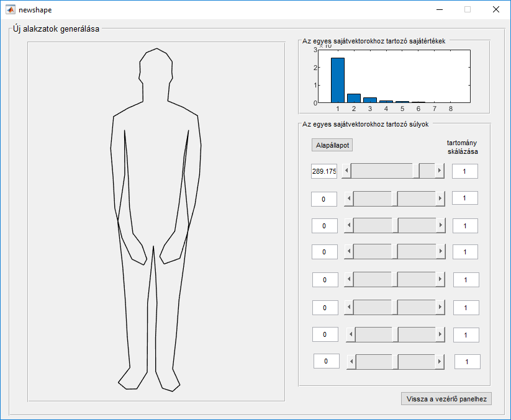Click the second eigenvector weight value field
The image size is (511, 420).
[324, 199]
